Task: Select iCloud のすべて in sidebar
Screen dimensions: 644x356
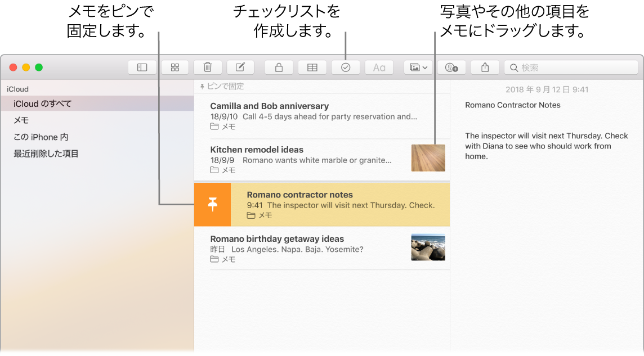Action: pyautogui.click(x=43, y=103)
